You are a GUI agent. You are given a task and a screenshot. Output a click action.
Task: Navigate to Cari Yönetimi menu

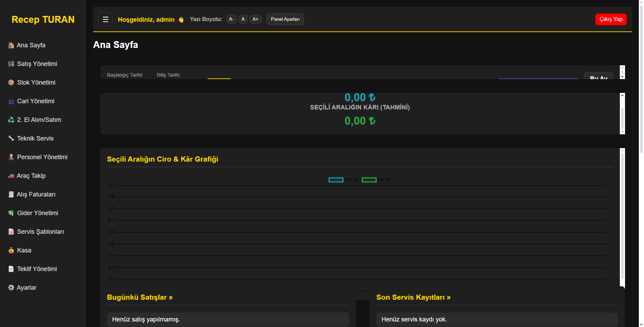point(36,101)
